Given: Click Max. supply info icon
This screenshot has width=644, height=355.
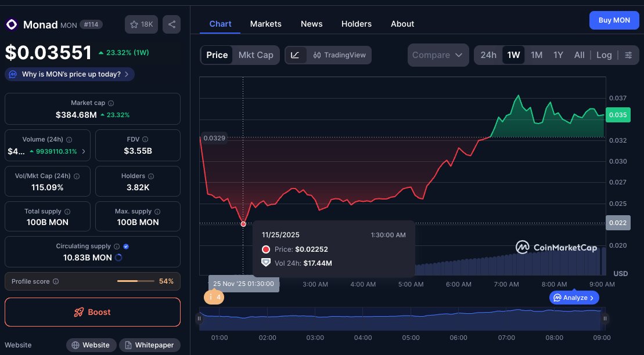Looking at the screenshot, I should (157, 212).
